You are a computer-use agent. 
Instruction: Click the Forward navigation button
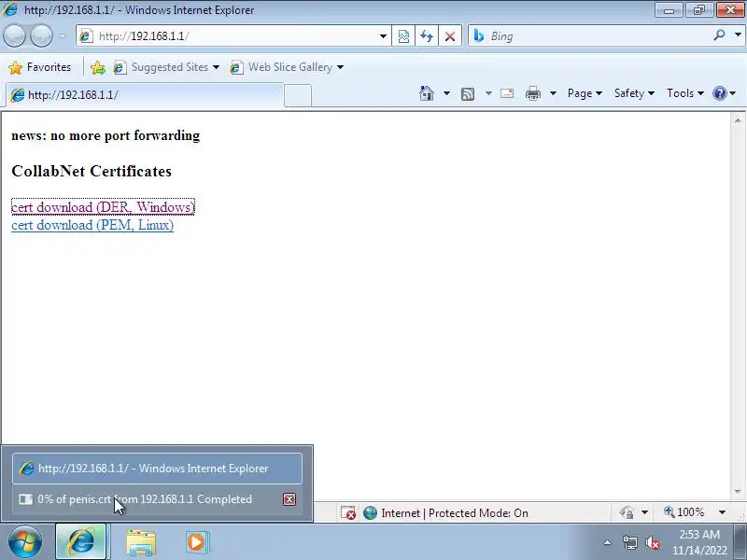tap(41, 36)
